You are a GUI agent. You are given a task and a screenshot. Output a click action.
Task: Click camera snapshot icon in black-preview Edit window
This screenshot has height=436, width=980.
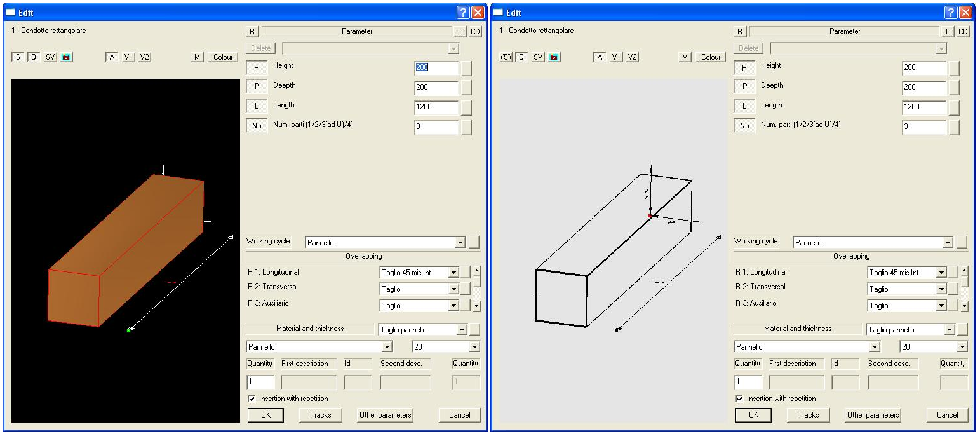click(x=67, y=57)
